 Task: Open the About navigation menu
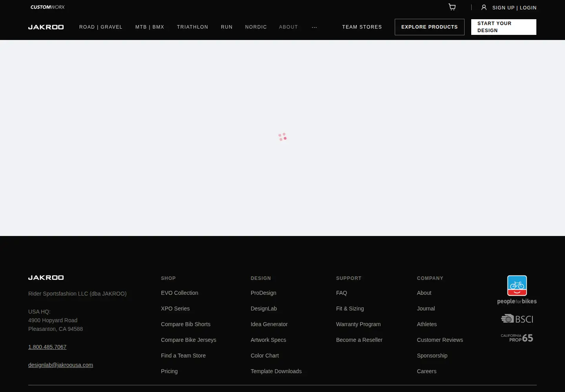tap(288, 27)
